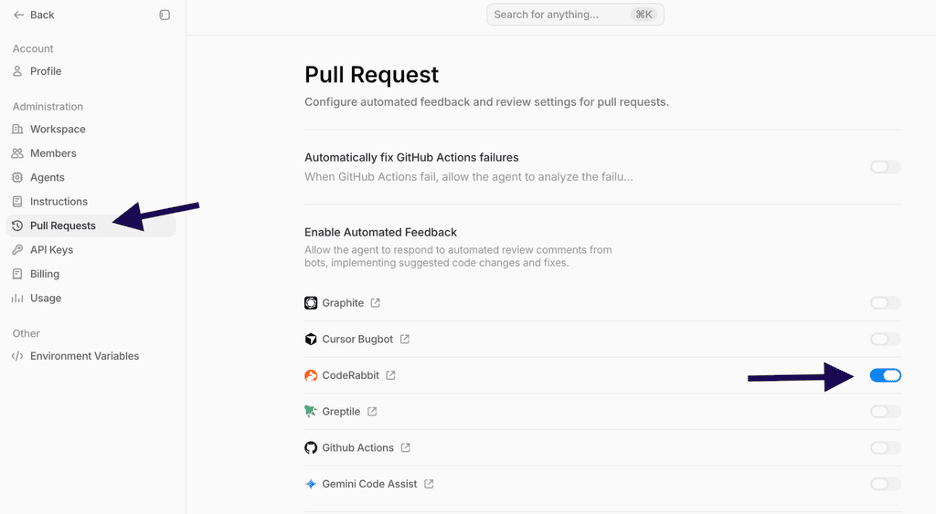Screen dimensions: 936x514
Task: Click the Agents gear icon
Action: 18,177
